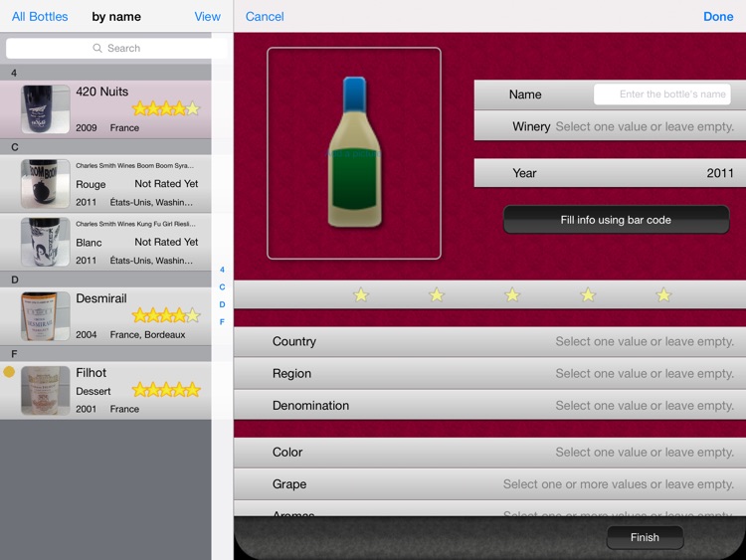The height and width of the screenshot is (560, 746).
Task: Set rating to one star
Action: point(361,295)
